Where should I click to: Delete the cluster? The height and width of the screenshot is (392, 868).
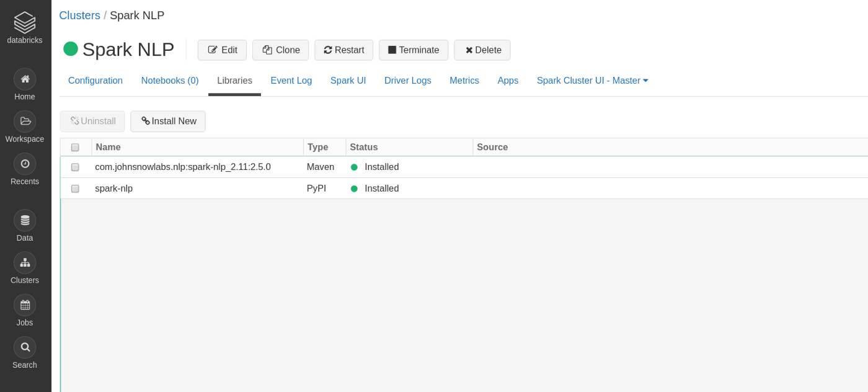pos(482,50)
